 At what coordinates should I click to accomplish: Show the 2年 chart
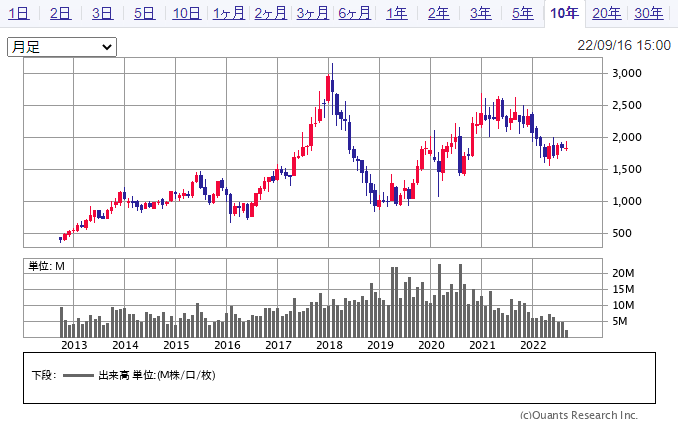(x=439, y=13)
